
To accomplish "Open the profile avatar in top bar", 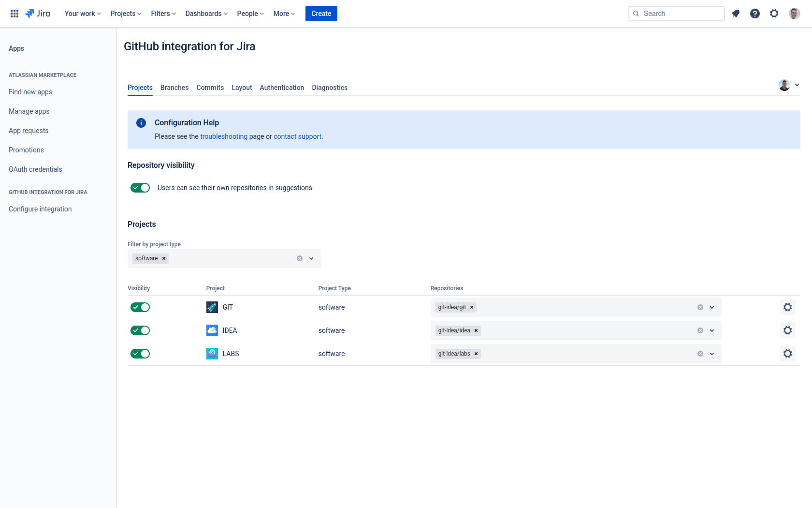I will (x=795, y=14).
